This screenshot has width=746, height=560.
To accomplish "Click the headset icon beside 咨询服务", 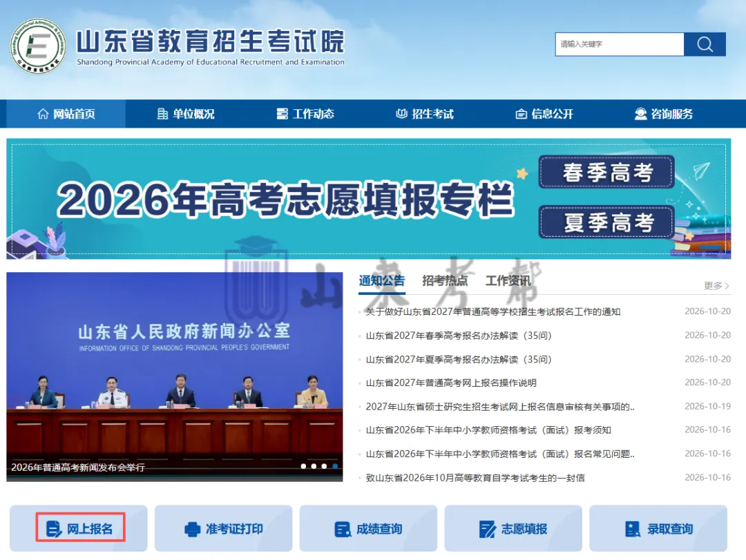I will pos(640,114).
